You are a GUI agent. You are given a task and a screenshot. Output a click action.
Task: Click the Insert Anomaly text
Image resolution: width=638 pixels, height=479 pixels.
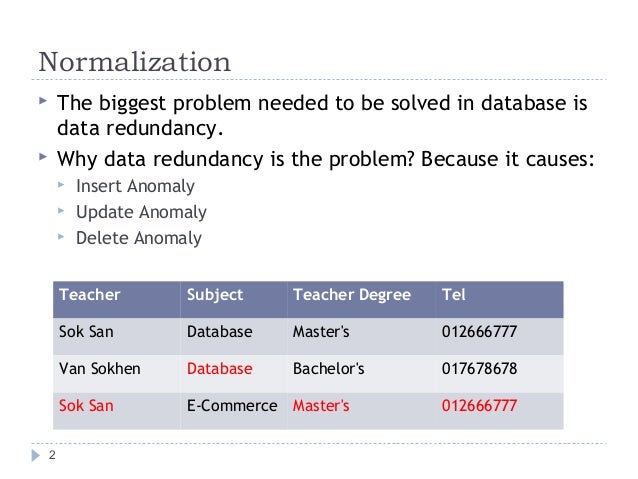[x=135, y=186]
